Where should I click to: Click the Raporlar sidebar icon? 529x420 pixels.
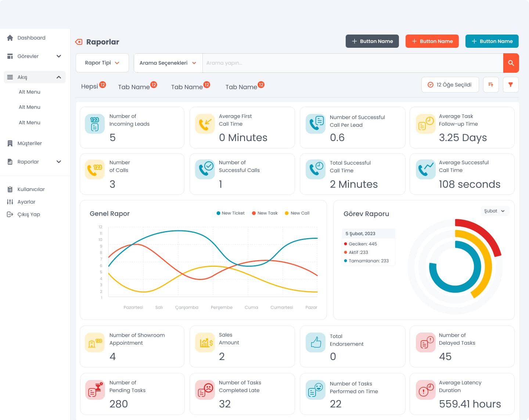point(10,162)
